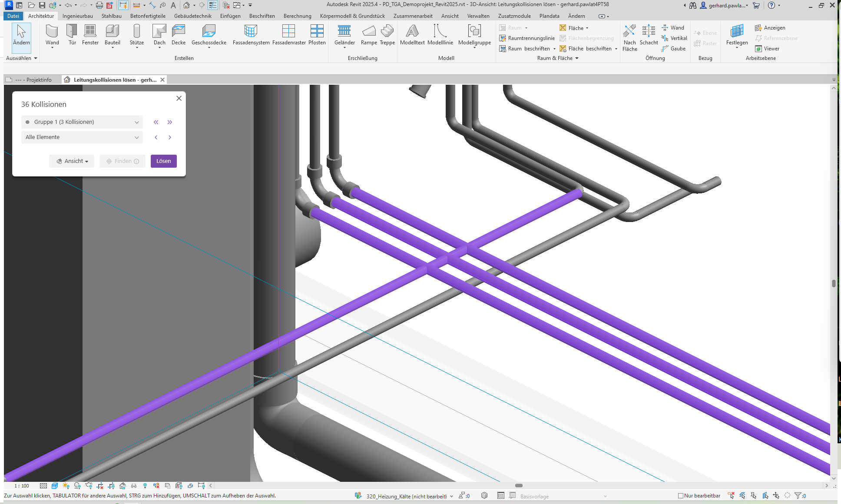Screen dimensions: 841x504
Task: Expand the Gruppe 1 collision dropdown
Action: click(82, 122)
